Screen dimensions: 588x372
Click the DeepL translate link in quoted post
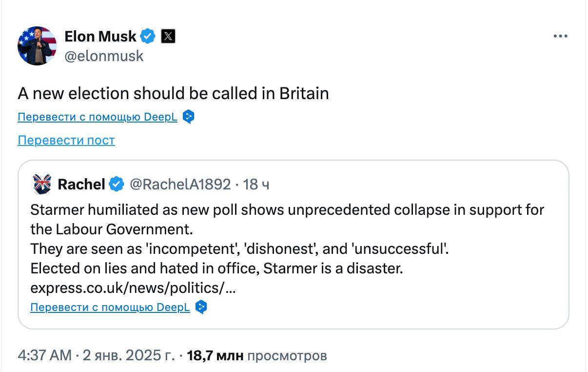coord(110,308)
